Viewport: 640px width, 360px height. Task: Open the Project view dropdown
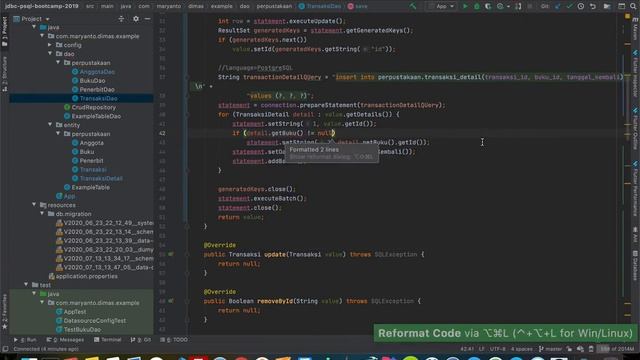(31, 19)
